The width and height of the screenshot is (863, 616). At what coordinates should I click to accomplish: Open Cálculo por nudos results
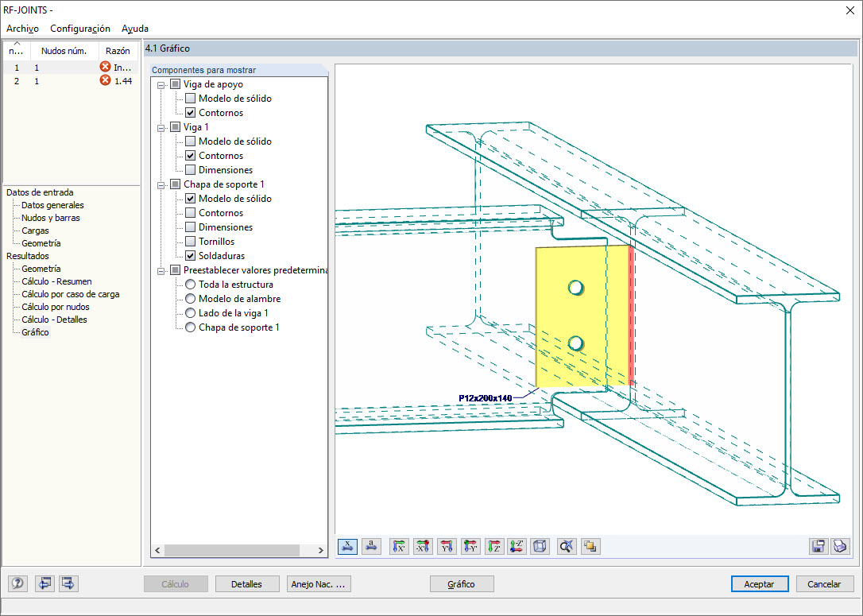coord(56,307)
